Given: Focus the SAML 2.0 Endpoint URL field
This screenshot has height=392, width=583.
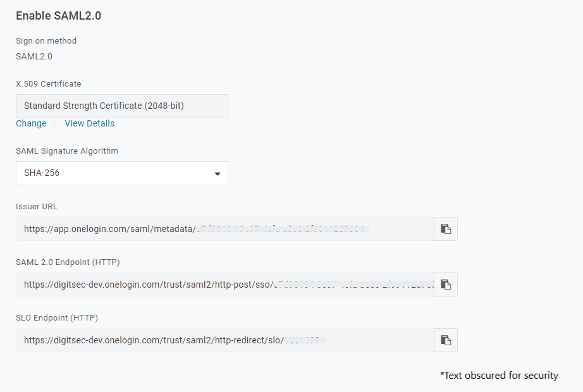Looking at the screenshot, I should pos(224,285).
